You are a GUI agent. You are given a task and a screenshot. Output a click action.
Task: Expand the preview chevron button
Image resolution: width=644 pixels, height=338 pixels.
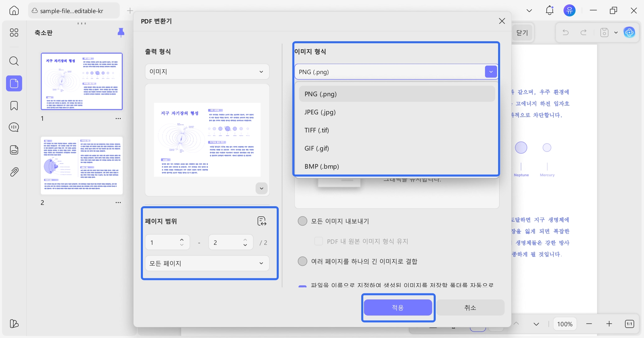click(x=262, y=188)
